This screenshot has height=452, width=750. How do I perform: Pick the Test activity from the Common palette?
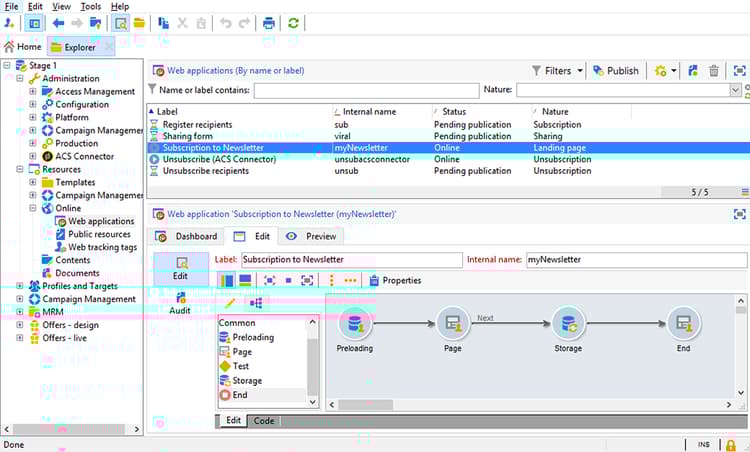(x=240, y=366)
